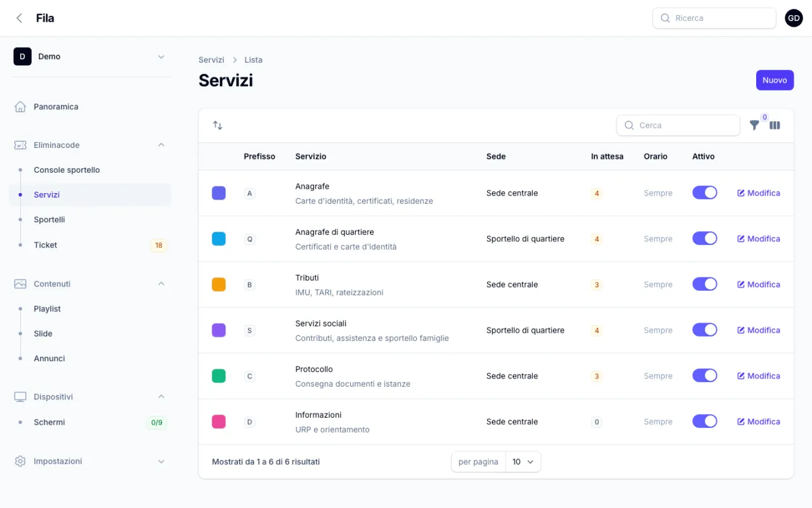
Task: Open the Demo tenant dropdown chevron
Action: [161, 57]
